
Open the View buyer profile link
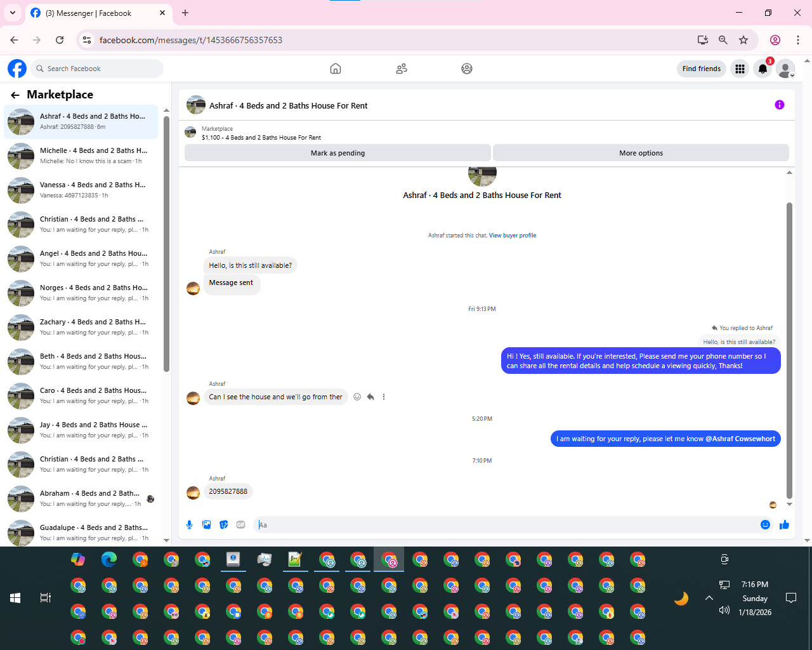[x=513, y=235]
